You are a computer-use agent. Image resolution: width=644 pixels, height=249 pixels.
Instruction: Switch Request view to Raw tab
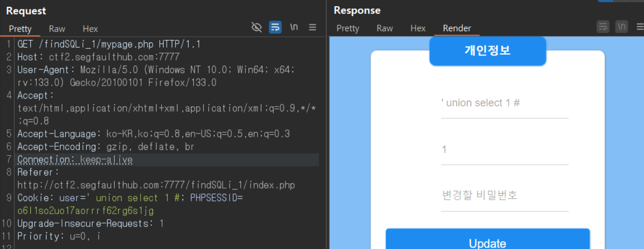tap(57, 29)
